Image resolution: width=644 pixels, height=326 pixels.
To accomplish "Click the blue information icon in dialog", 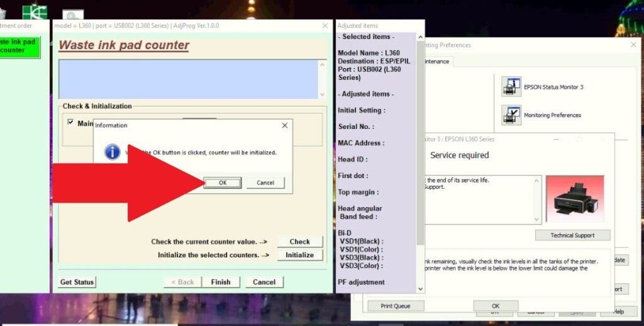I will click(113, 152).
